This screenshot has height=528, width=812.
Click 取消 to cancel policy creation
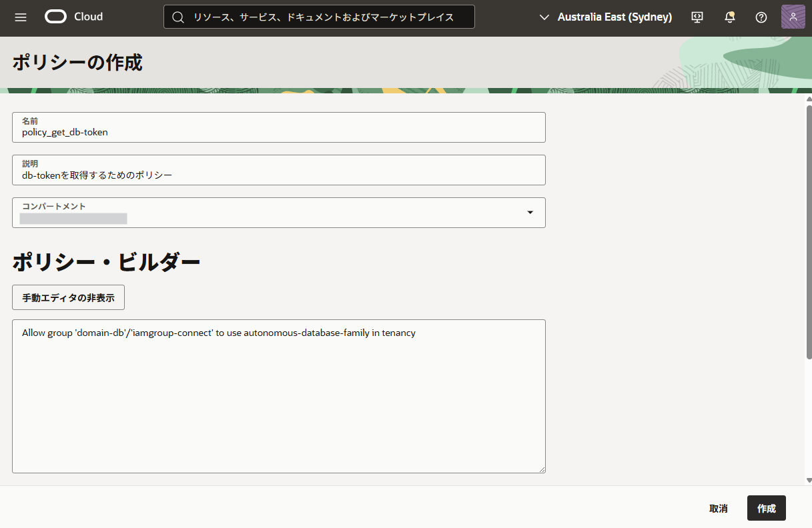click(x=718, y=508)
